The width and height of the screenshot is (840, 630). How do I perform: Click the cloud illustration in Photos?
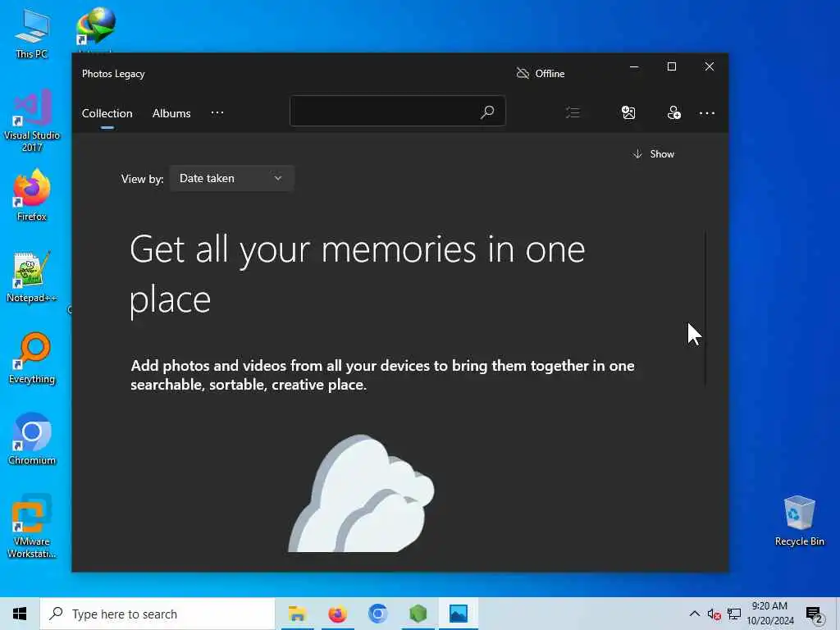(362, 493)
